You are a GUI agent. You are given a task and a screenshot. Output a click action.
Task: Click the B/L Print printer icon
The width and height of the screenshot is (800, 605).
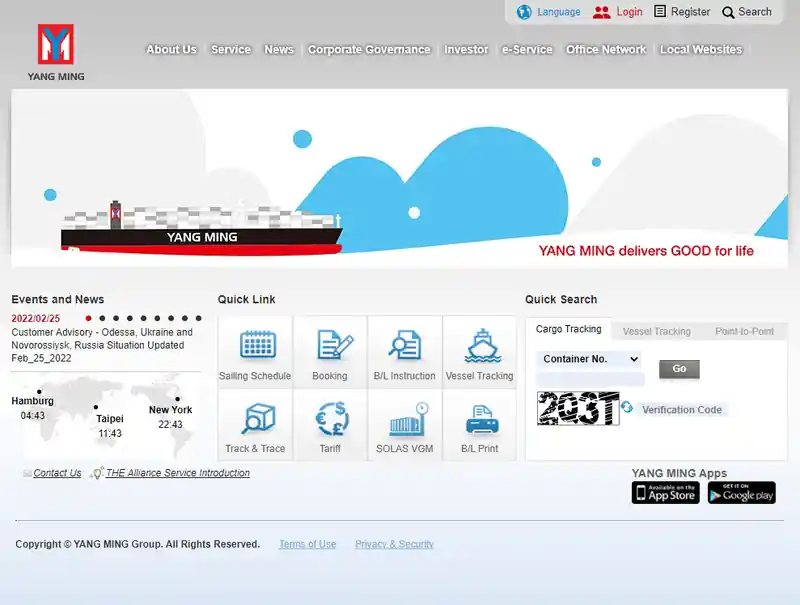point(482,420)
